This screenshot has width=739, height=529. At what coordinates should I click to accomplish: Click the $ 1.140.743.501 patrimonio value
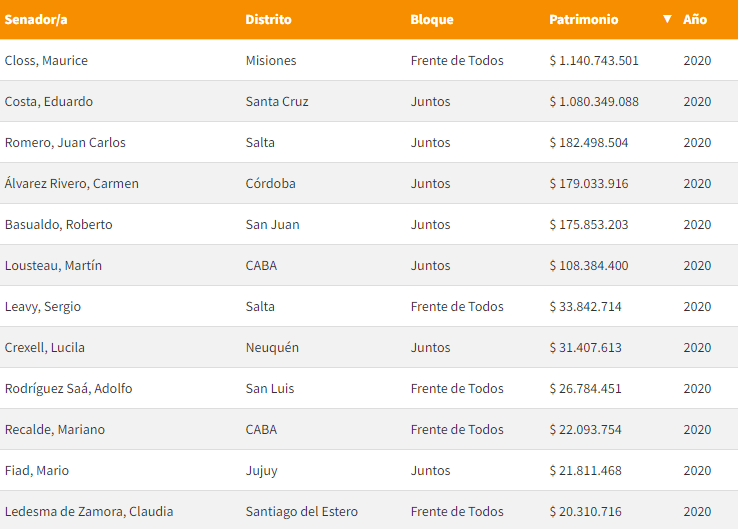tap(593, 60)
